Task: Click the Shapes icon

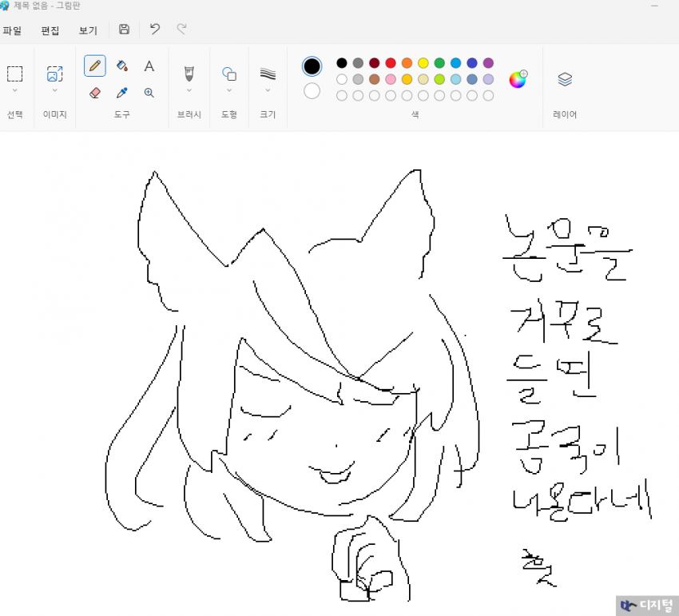Action: (229, 74)
